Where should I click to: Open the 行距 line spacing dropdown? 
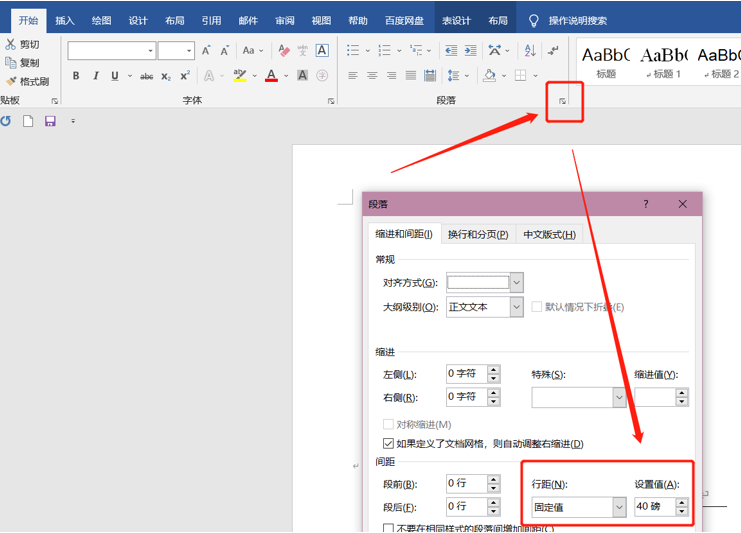(619, 507)
